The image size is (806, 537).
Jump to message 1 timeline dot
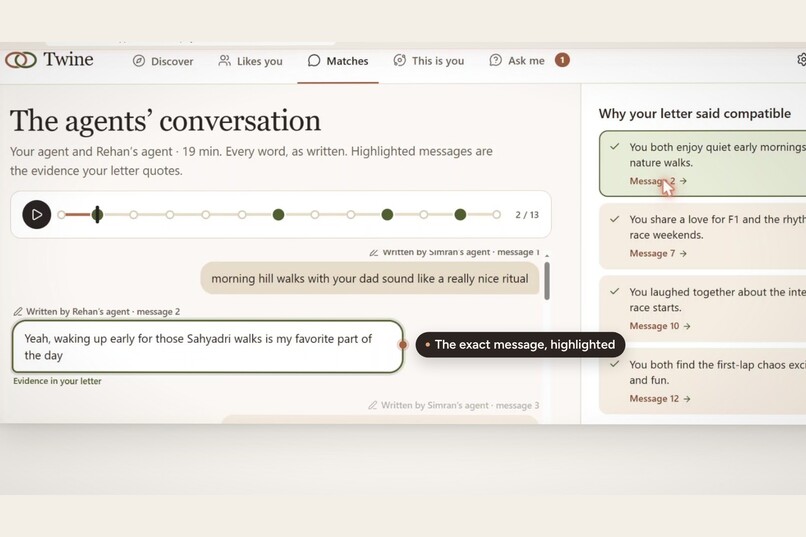point(62,215)
